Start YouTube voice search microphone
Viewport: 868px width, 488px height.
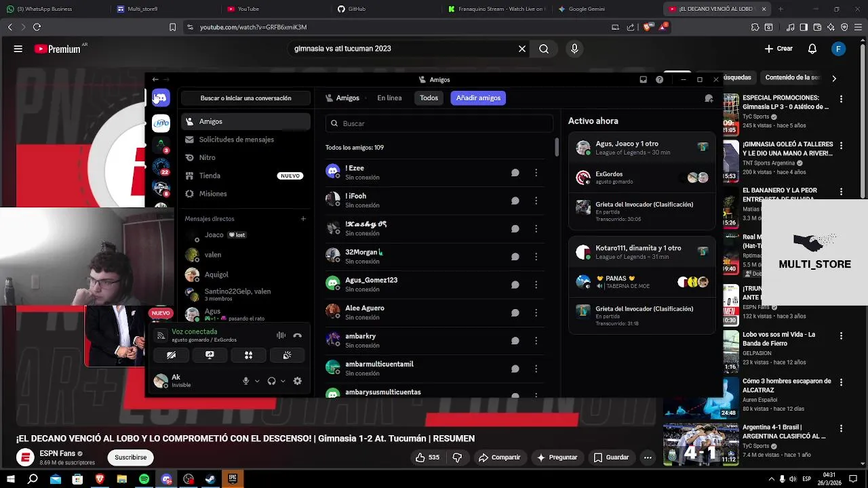pos(574,49)
